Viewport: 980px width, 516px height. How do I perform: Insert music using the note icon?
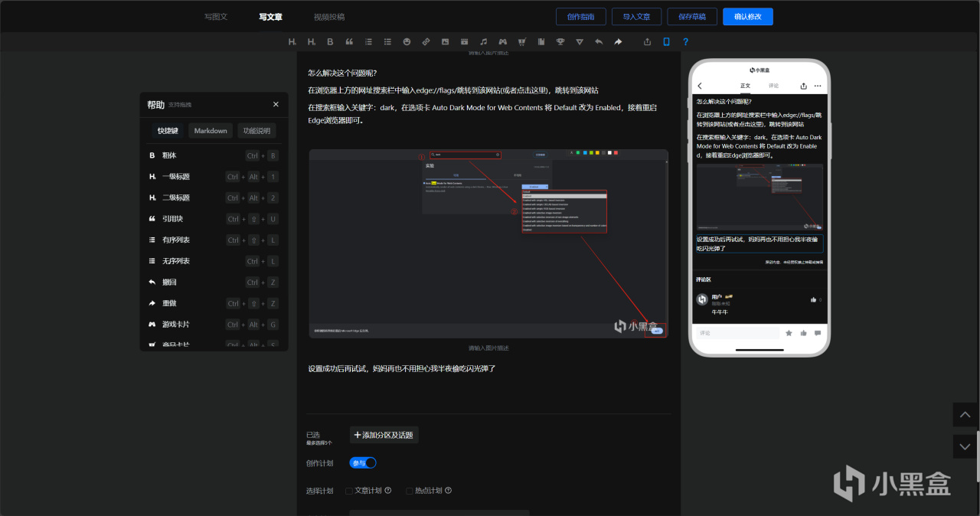tap(483, 41)
